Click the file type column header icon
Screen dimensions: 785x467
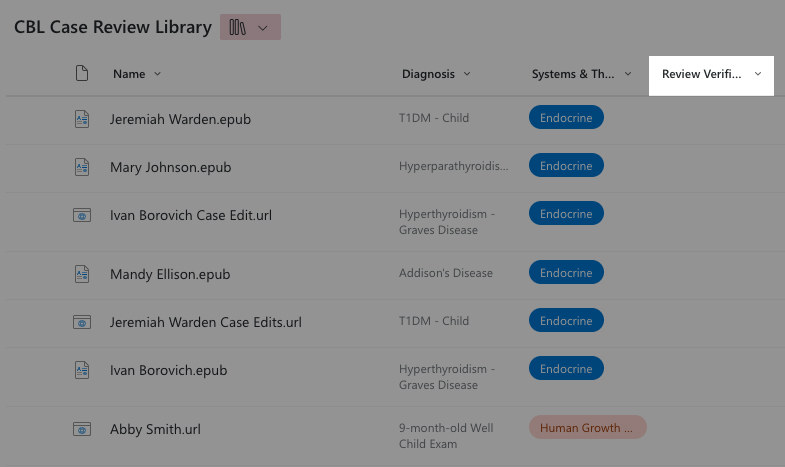click(x=82, y=73)
